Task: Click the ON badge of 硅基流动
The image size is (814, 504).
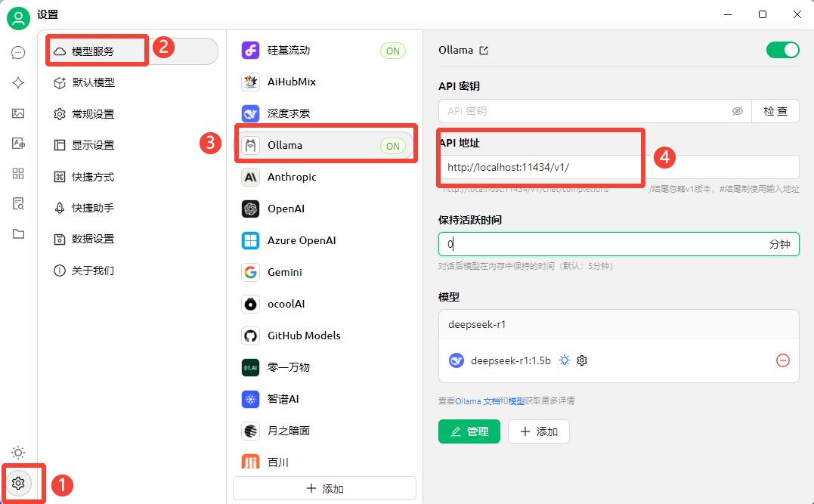Action: point(393,51)
